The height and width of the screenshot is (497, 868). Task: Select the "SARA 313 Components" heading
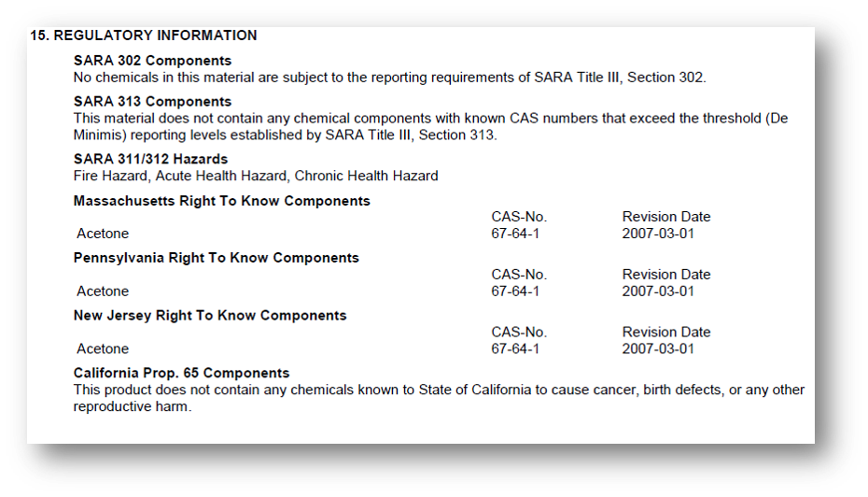click(152, 101)
